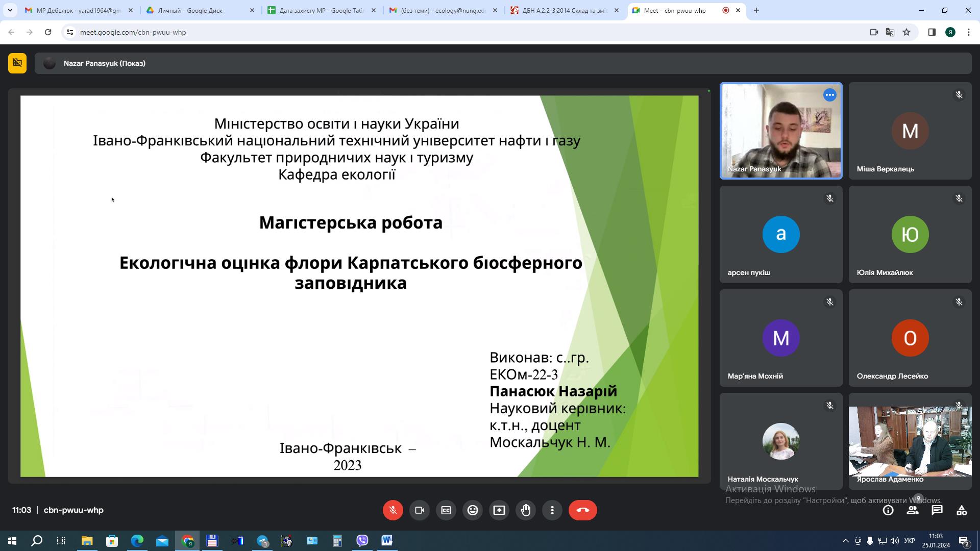The height and width of the screenshot is (551, 980).
Task: Show the participants list
Action: (912, 510)
